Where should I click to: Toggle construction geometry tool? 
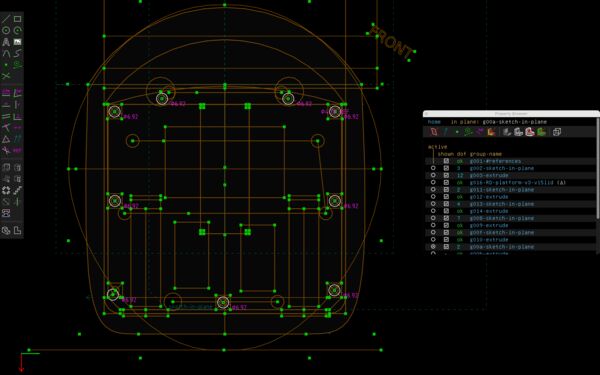pos(17,65)
